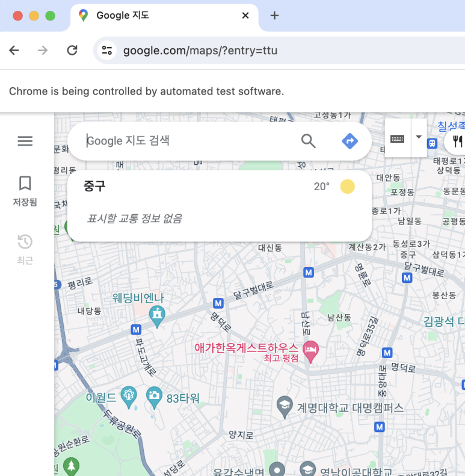Click the 계산동2가 neighborhood label
Viewport: 465px width, 476px height.
(367, 247)
